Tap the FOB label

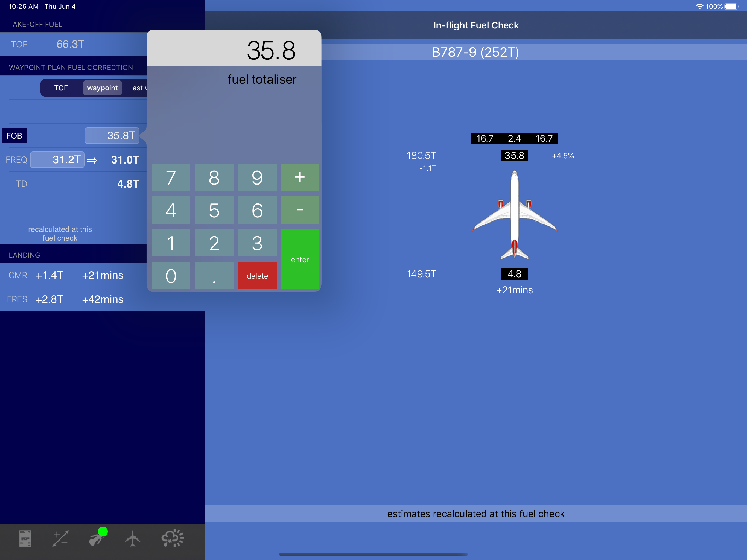click(x=14, y=135)
